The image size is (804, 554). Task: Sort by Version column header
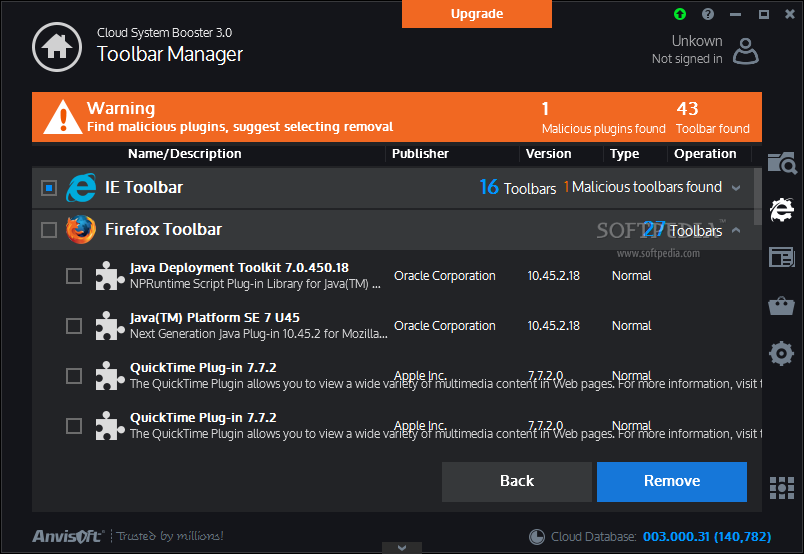point(548,154)
